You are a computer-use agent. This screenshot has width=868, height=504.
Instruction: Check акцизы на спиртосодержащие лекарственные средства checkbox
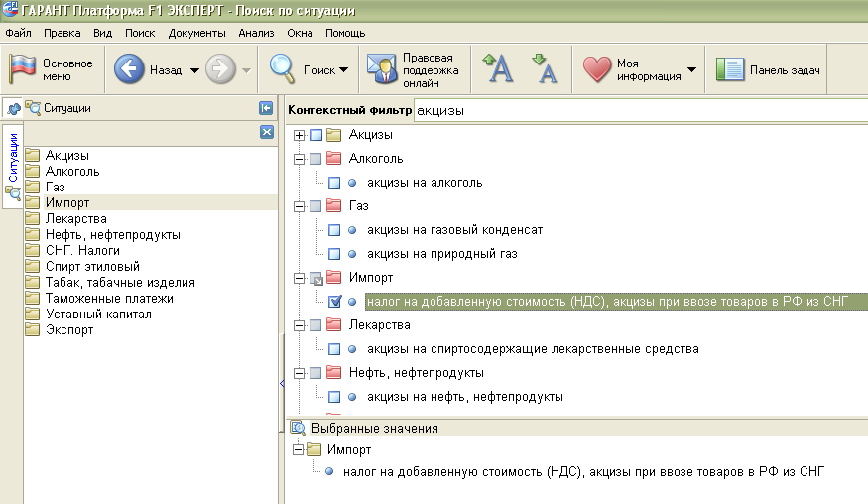[x=334, y=349]
